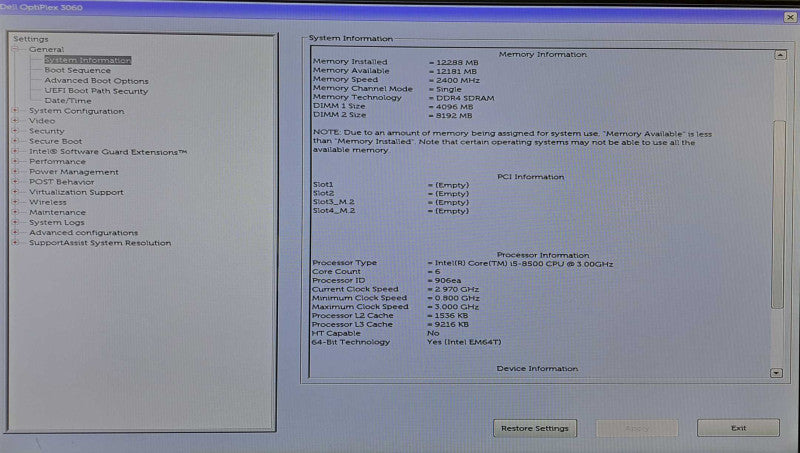Click the Restore Settings button
This screenshot has height=453, width=800.
[x=535, y=429]
